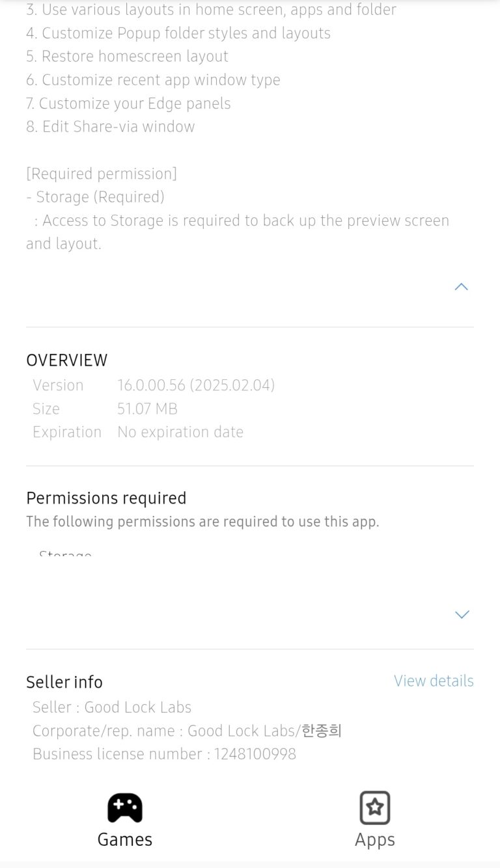Click the seller name Good Lock Labs
This screenshot has width=500, height=868.
coord(112,707)
